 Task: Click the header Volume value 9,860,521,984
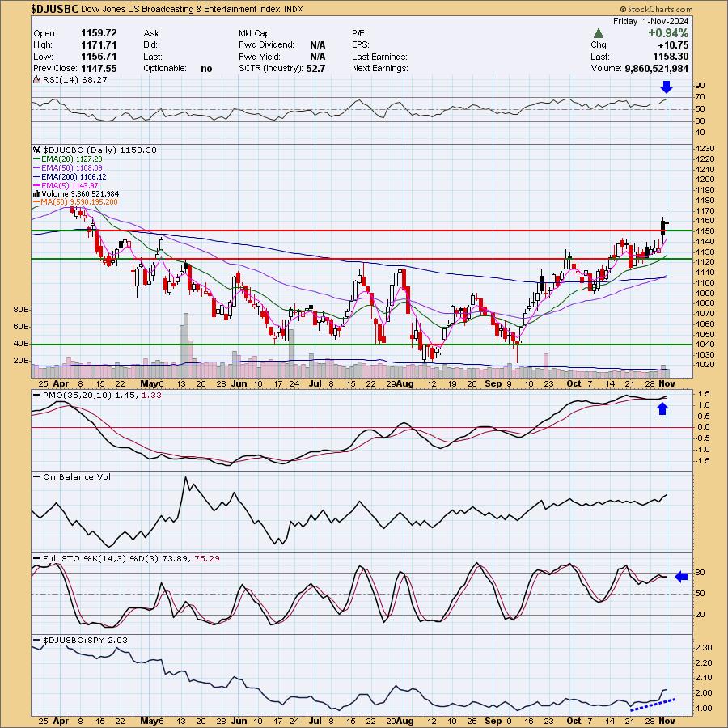(x=657, y=68)
